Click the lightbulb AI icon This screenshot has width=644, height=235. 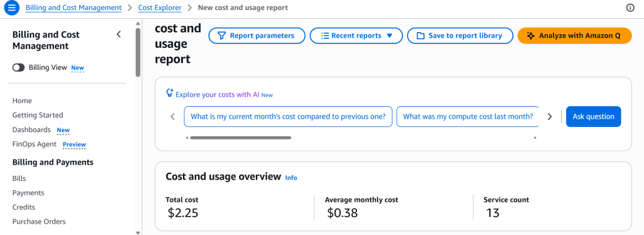pos(170,93)
